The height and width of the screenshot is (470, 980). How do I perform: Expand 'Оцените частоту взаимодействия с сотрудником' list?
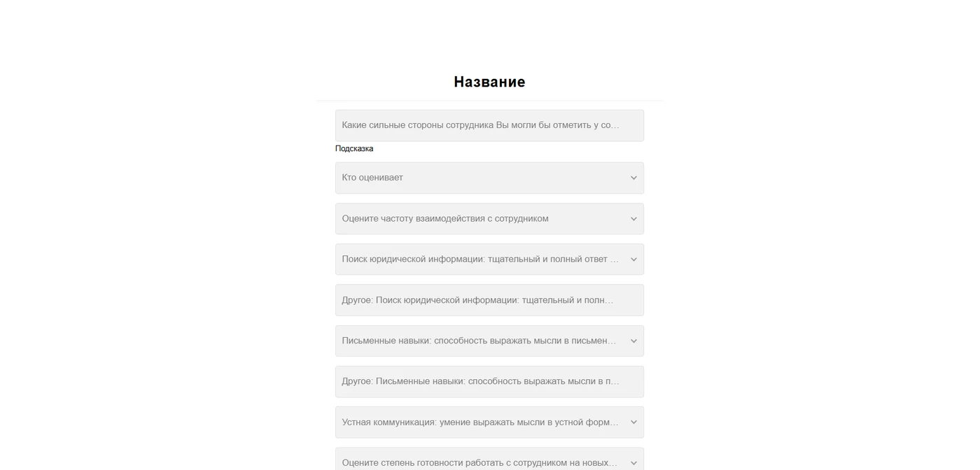pyautogui.click(x=489, y=219)
